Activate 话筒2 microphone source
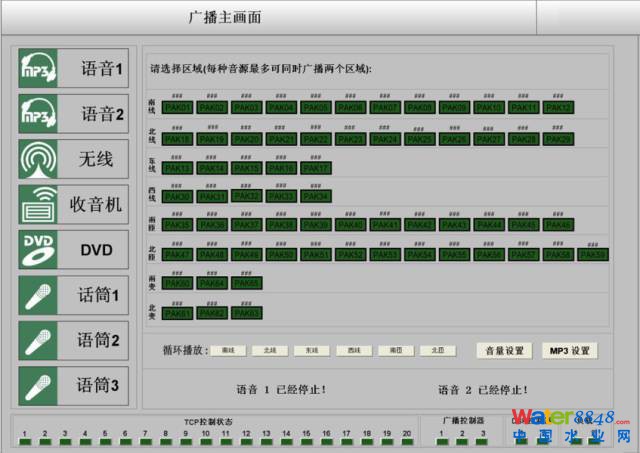640x453 pixels. (73, 340)
